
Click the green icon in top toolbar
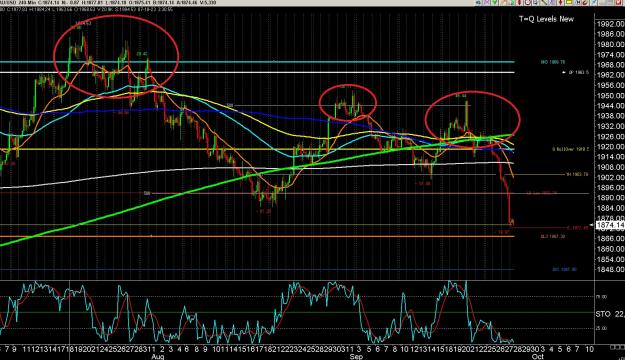494,2
